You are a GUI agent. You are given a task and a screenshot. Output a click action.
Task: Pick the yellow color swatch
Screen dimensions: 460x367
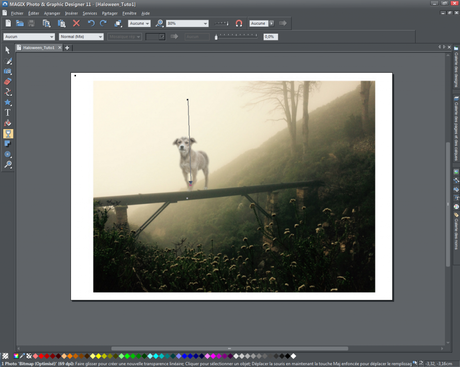coord(98,356)
